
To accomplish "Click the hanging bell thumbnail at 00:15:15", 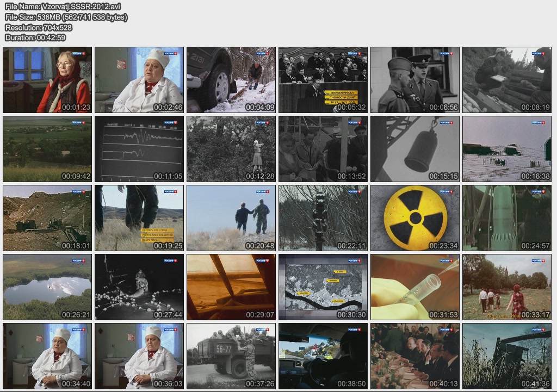I will pos(415,149).
